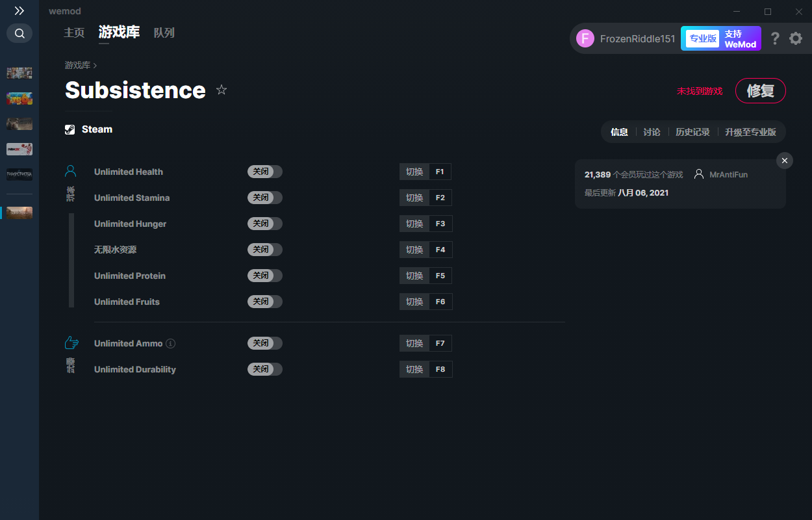Click the Subsistence game title
Image resolution: width=812 pixels, height=520 pixels.
pyautogui.click(x=135, y=90)
